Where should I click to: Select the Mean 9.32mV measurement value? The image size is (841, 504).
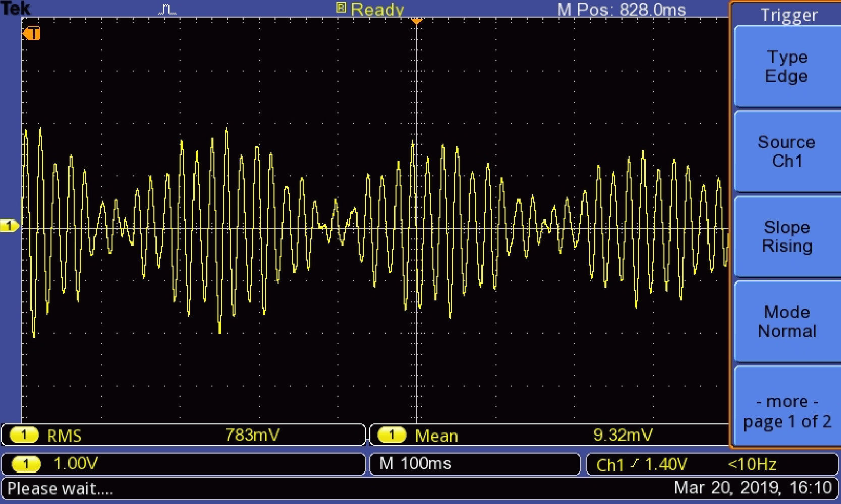(x=623, y=435)
